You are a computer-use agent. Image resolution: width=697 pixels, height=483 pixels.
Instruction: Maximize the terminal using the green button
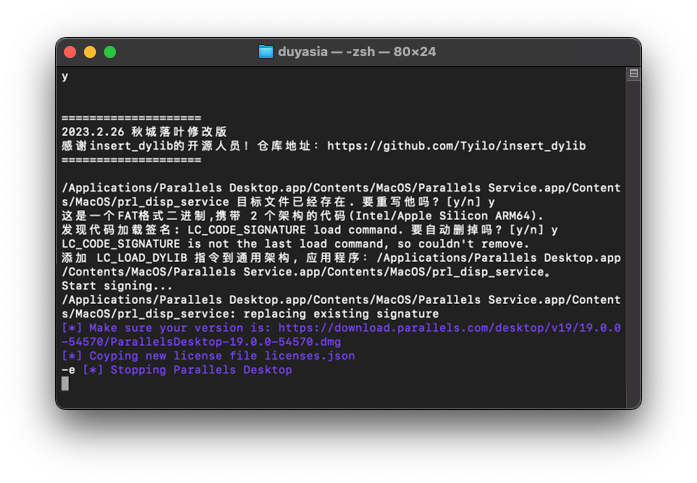tap(110, 52)
